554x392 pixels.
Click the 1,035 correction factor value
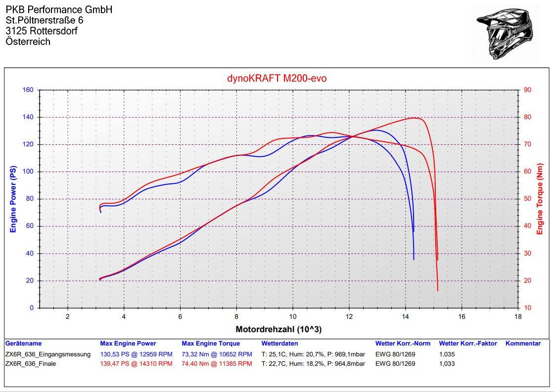[447, 354]
